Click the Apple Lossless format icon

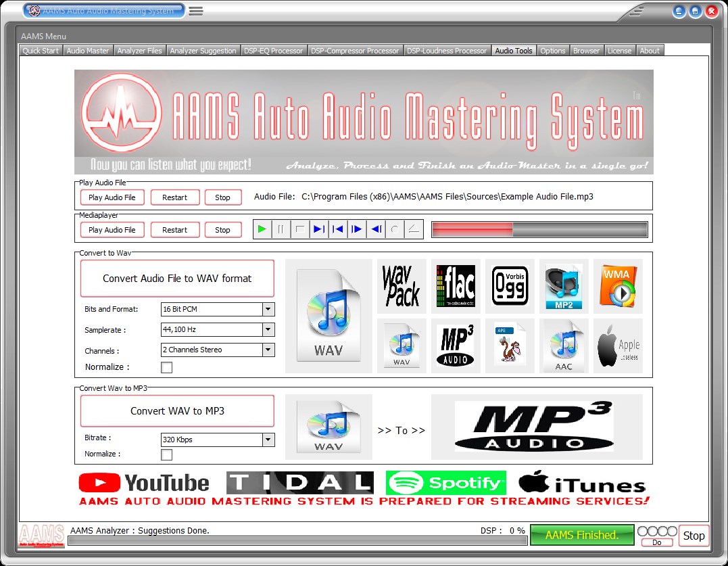tap(617, 346)
